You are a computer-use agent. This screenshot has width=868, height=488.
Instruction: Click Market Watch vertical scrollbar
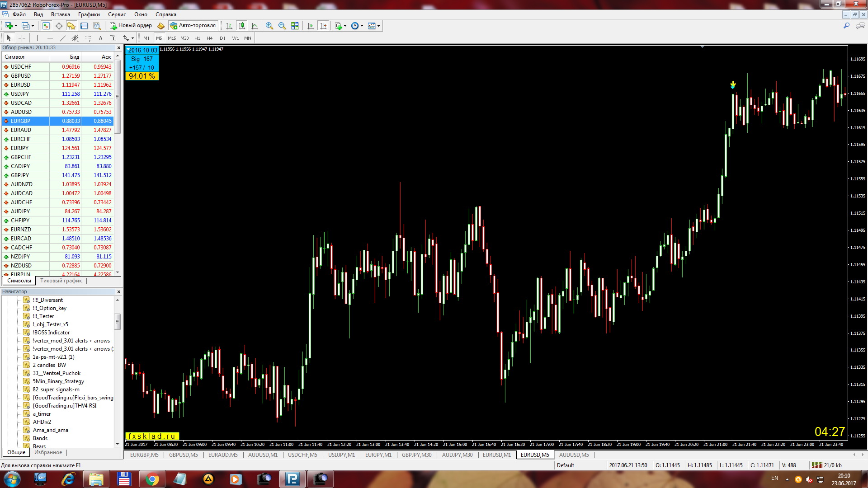(118, 97)
